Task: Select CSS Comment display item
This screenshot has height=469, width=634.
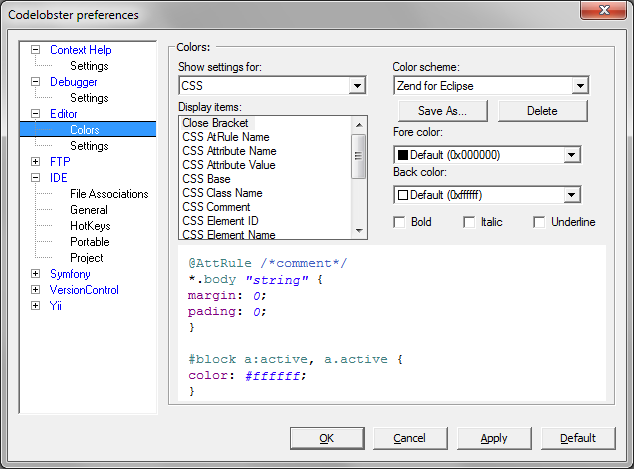Action: pyautogui.click(x=216, y=207)
